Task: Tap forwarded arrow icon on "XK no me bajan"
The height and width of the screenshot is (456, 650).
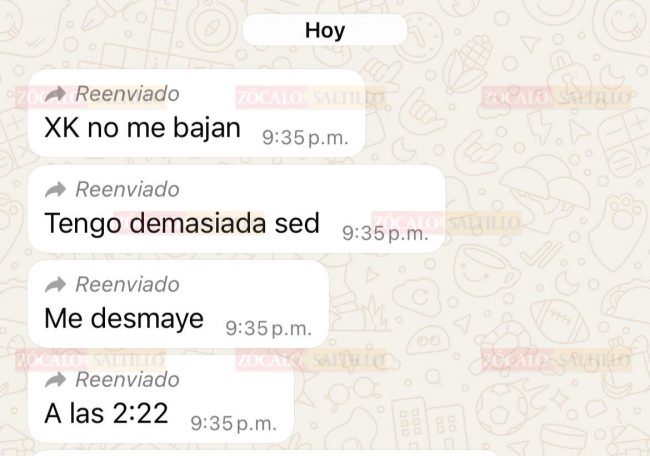Action: click(55, 94)
